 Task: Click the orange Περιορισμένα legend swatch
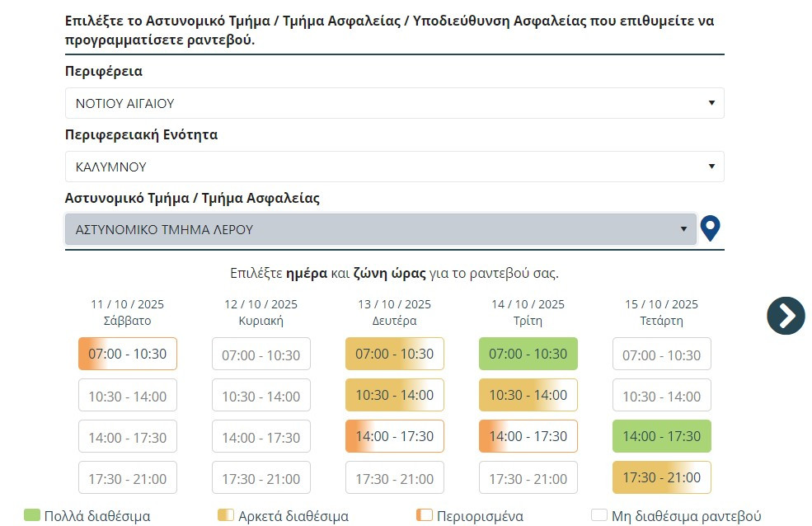click(x=425, y=516)
